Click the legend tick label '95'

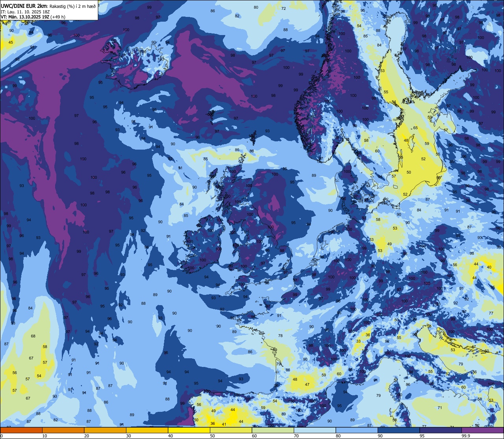click(422, 436)
